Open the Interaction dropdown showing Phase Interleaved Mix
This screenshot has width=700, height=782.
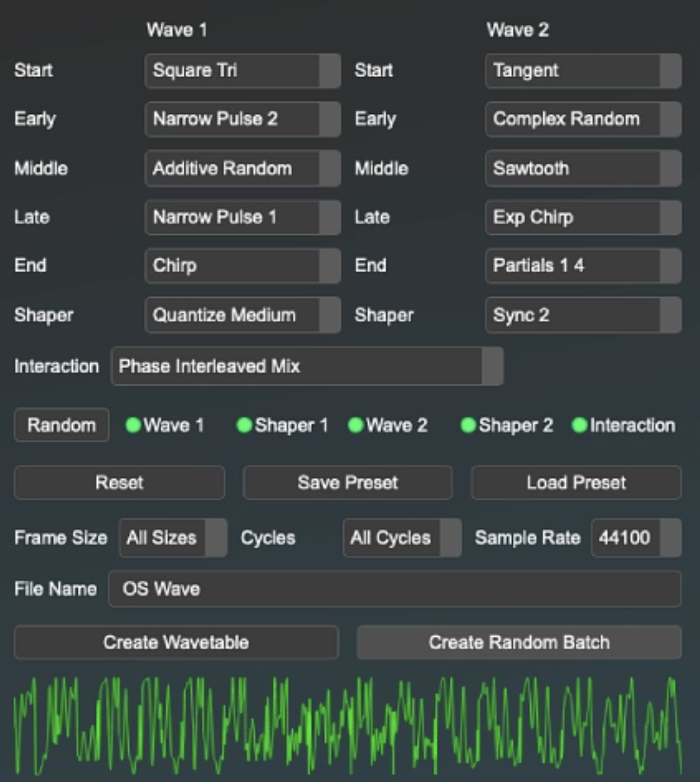coord(306,366)
